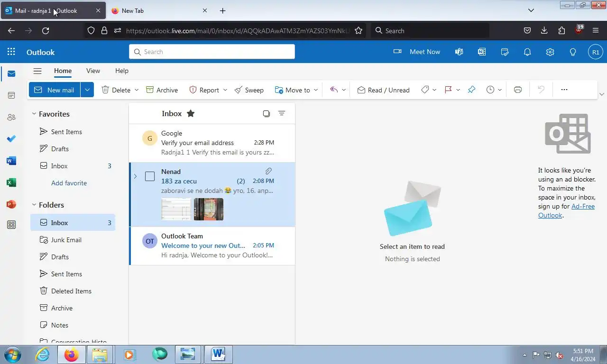
Task: Open the Teams chat icon in header
Action: [459, 52]
